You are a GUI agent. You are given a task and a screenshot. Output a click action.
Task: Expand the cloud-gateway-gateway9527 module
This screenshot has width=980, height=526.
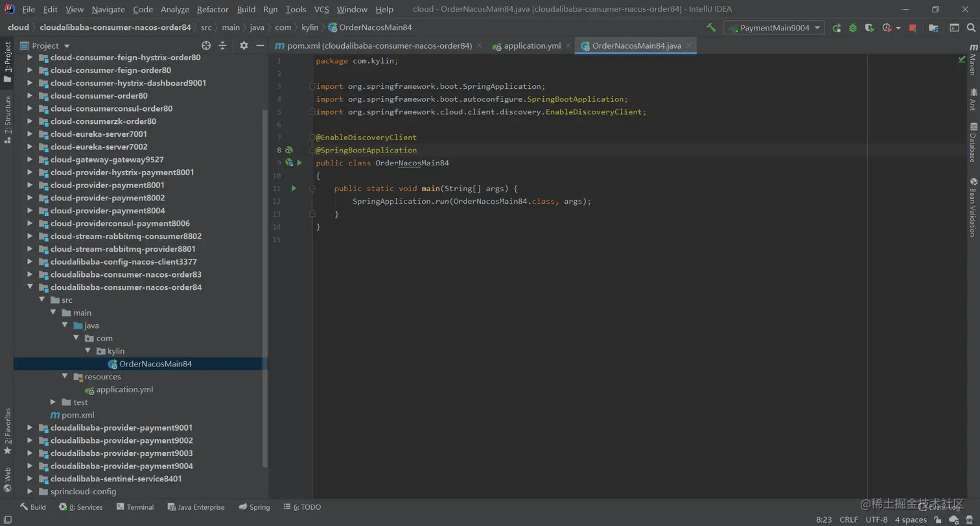(30, 160)
